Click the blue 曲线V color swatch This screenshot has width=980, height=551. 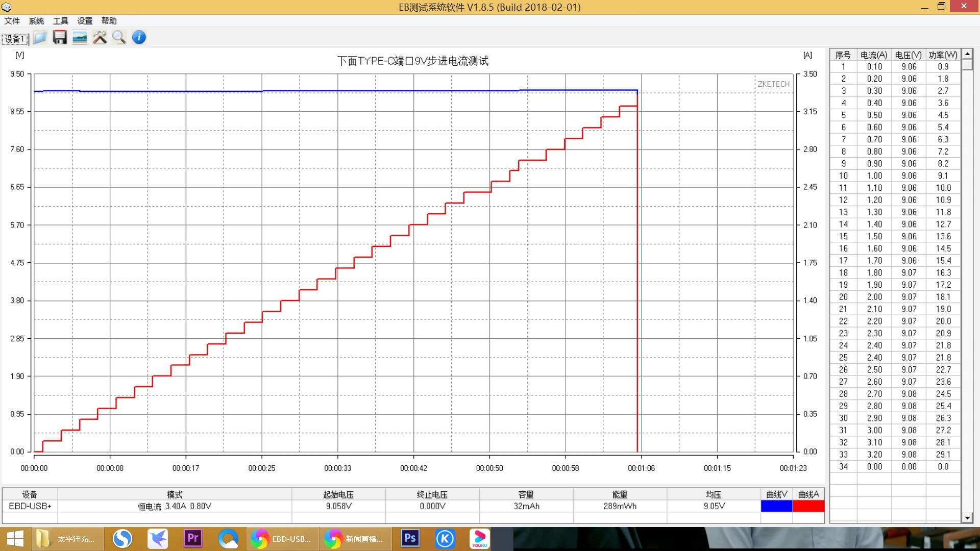coord(776,506)
